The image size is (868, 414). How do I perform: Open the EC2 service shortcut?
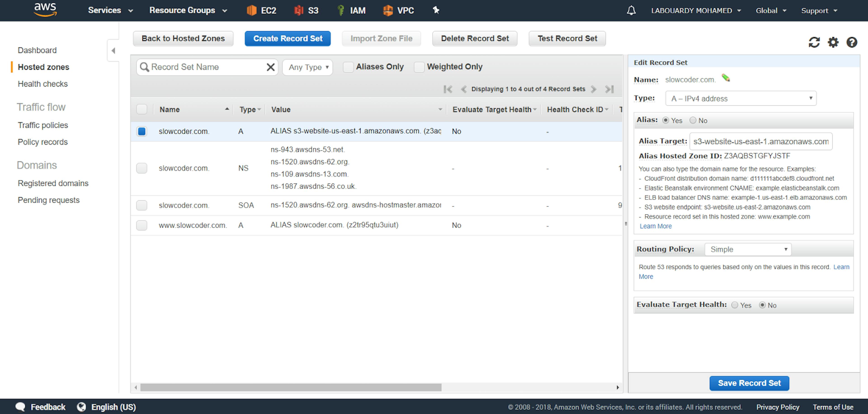(x=262, y=10)
